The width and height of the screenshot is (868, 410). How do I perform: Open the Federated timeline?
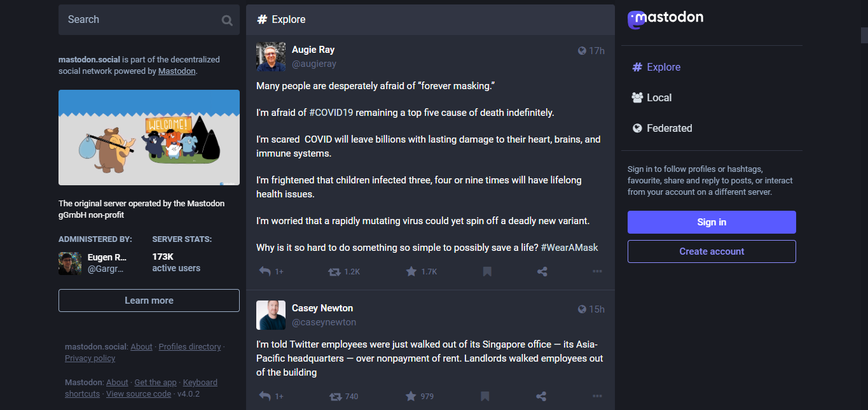pyautogui.click(x=662, y=128)
